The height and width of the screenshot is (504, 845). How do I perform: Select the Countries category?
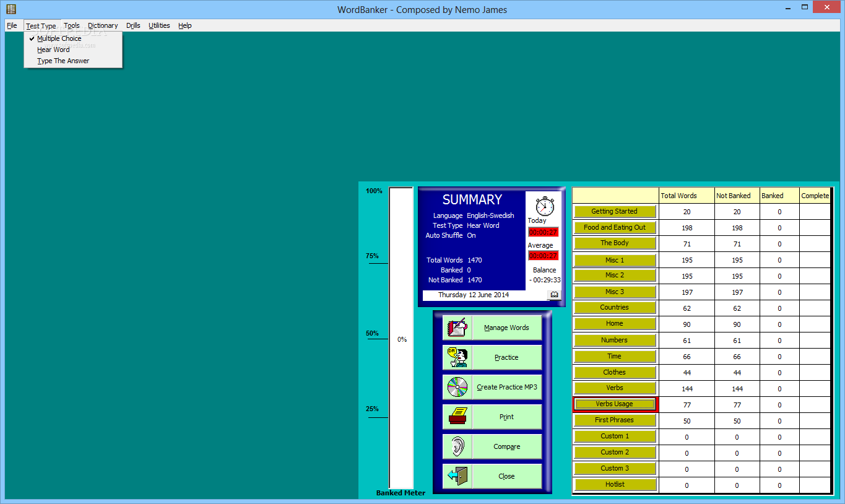(615, 308)
